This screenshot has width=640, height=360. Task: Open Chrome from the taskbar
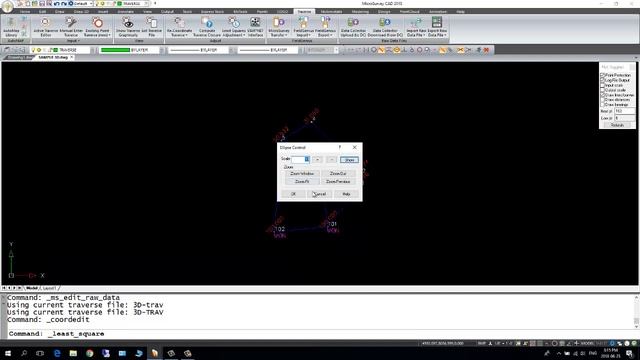(x=89, y=353)
